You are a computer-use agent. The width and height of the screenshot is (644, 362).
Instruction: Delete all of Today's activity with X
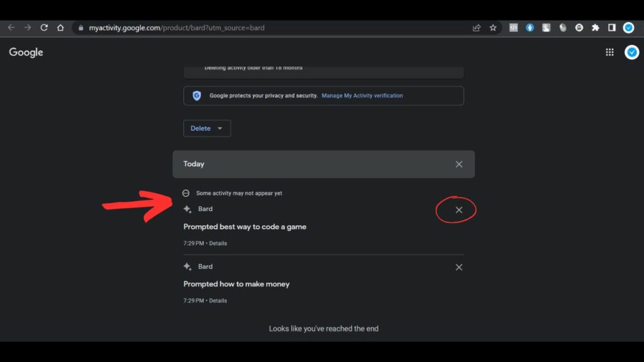pos(458,164)
